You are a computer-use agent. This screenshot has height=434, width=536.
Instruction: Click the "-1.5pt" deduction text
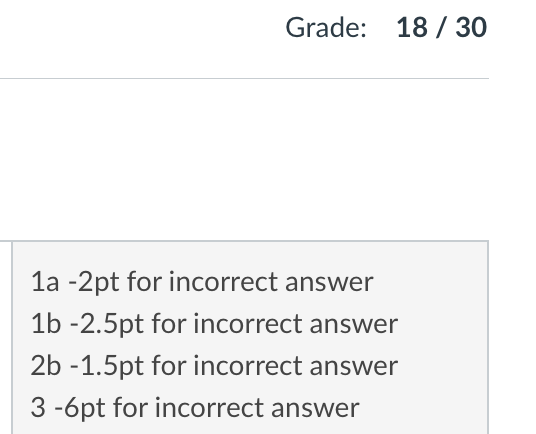107,367
